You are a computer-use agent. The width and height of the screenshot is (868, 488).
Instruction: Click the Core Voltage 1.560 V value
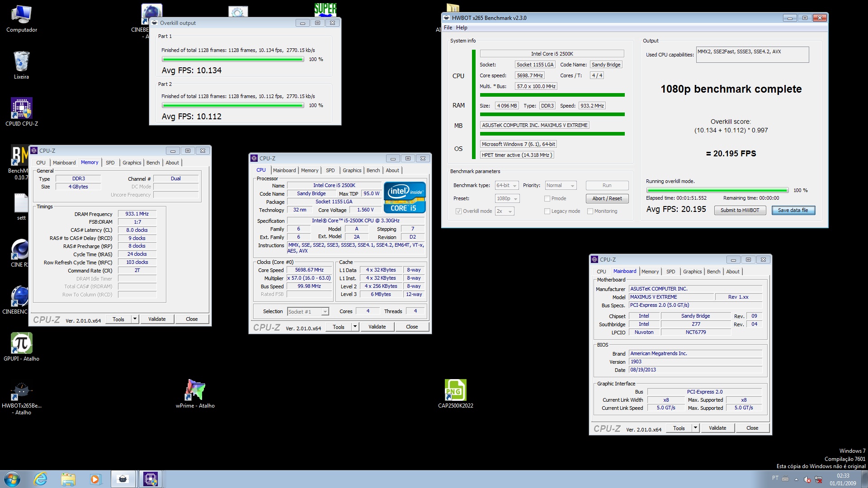[x=365, y=210]
